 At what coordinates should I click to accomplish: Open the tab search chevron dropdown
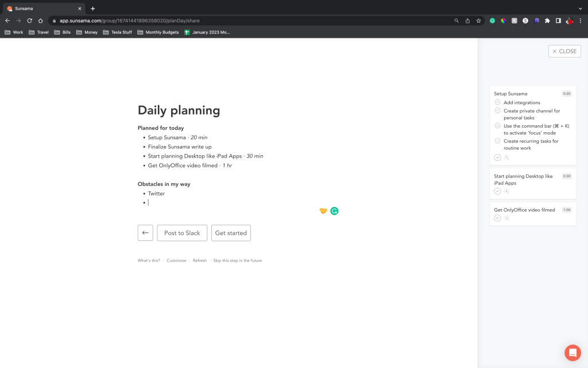(580, 9)
